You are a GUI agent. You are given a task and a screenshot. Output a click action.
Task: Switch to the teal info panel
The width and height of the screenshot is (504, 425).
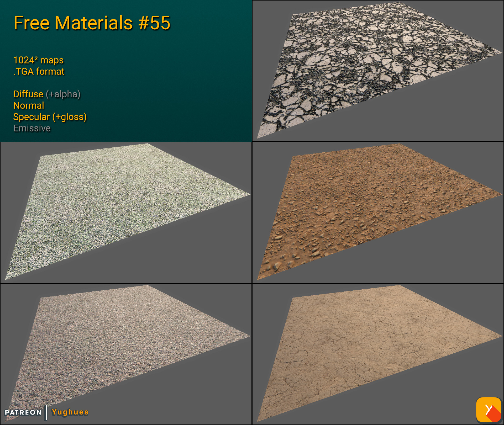pyautogui.click(x=171, y=79)
